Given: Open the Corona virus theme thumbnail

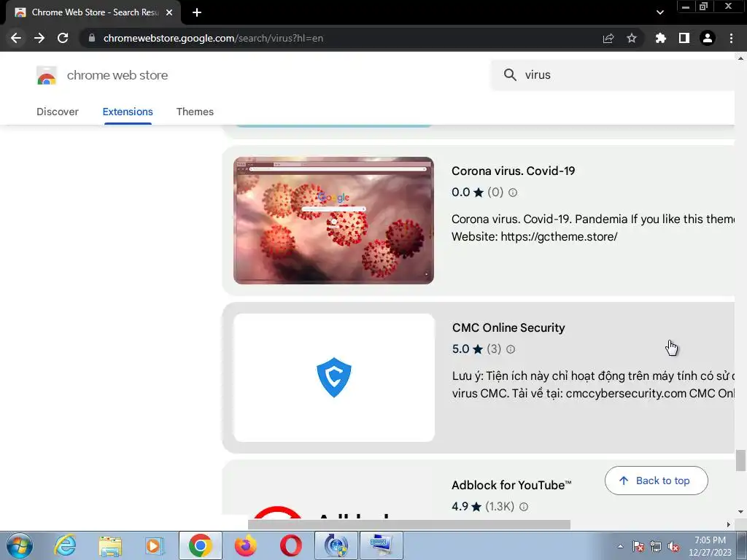Looking at the screenshot, I should pyautogui.click(x=333, y=220).
